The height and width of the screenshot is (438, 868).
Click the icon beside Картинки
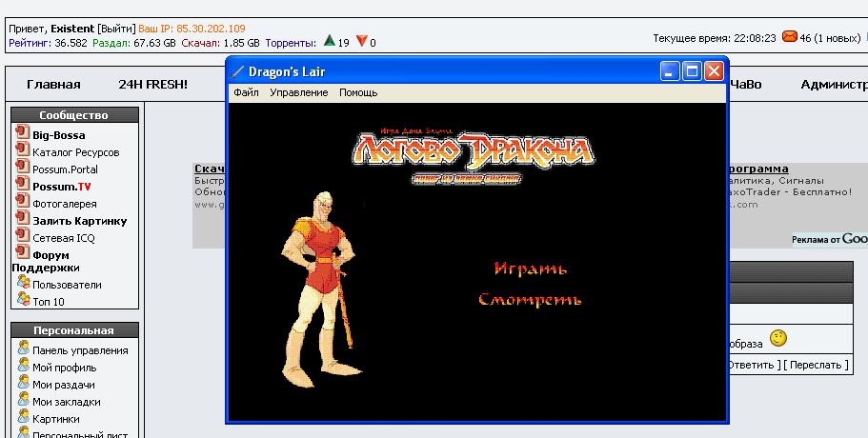click(23, 416)
